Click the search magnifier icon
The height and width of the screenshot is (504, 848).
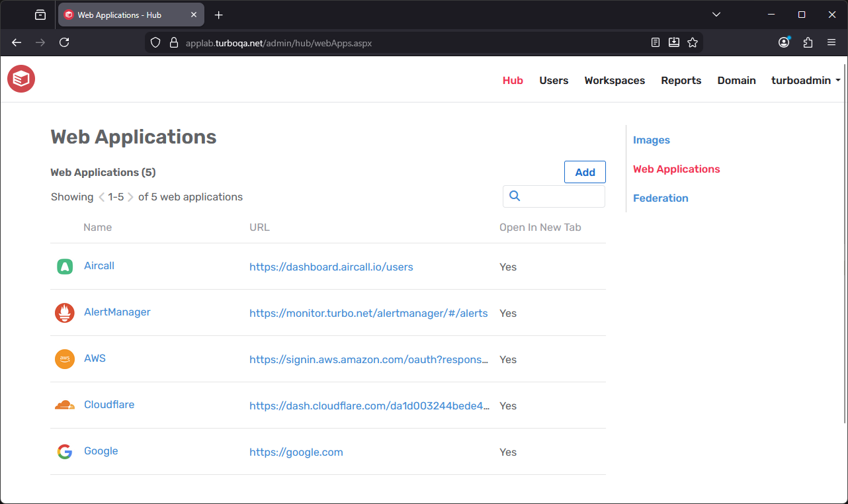(515, 196)
